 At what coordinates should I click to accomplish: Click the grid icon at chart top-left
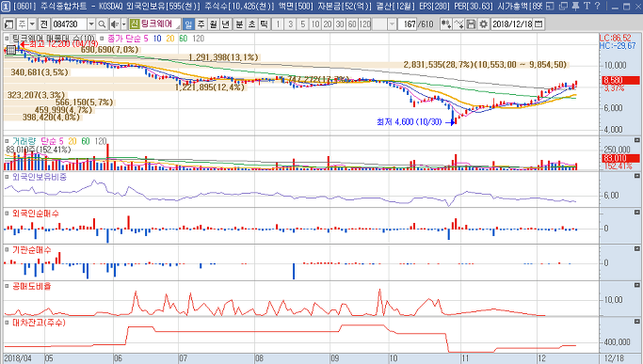tap(11, 51)
